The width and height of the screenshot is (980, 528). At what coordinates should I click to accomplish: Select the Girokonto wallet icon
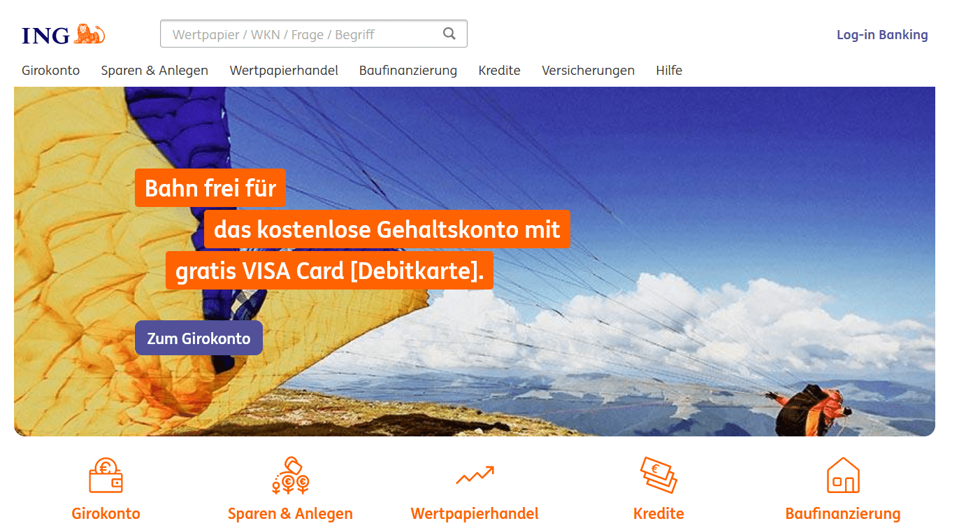click(106, 476)
